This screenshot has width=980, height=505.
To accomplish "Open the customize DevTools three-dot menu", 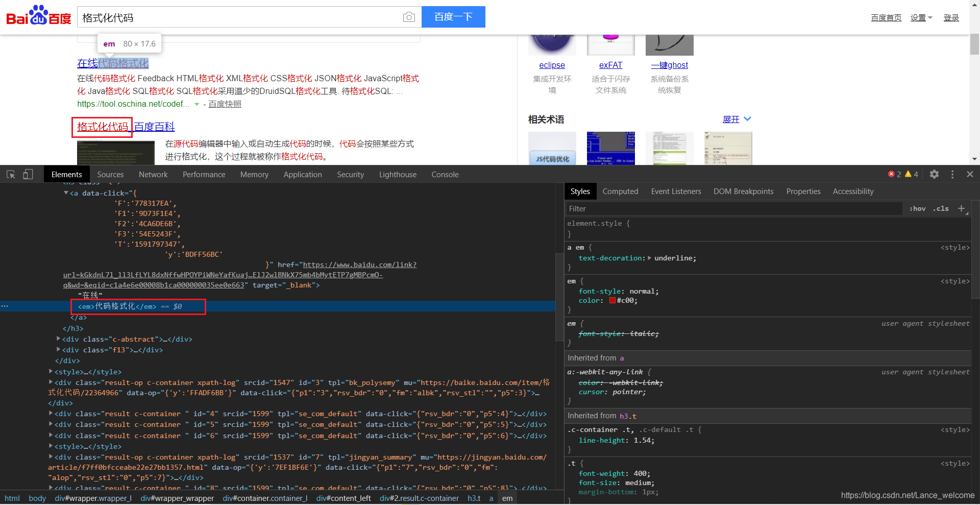I will 952,174.
